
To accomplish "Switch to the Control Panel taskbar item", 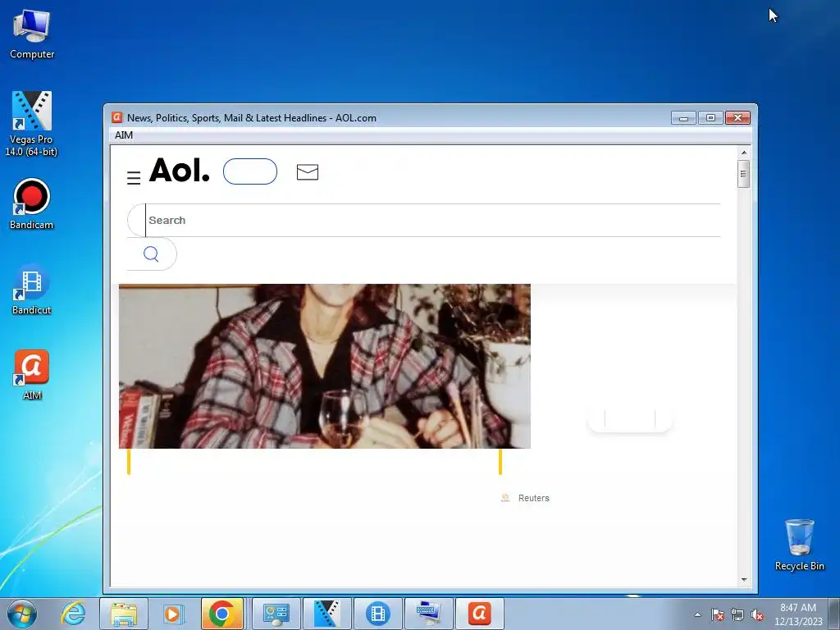I will [276, 614].
